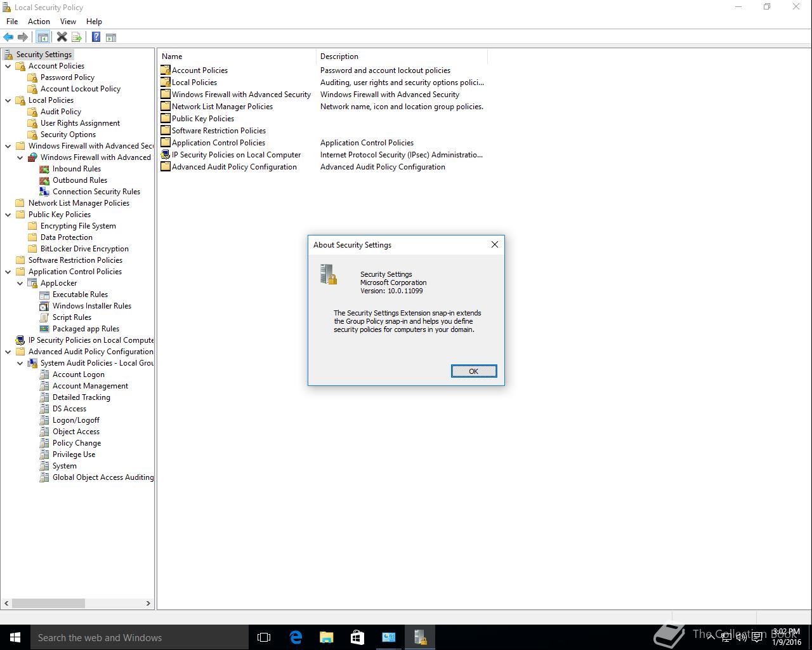Select the Executable Rules icon under AppLocker
The height and width of the screenshot is (650, 812).
click(44, 295)
